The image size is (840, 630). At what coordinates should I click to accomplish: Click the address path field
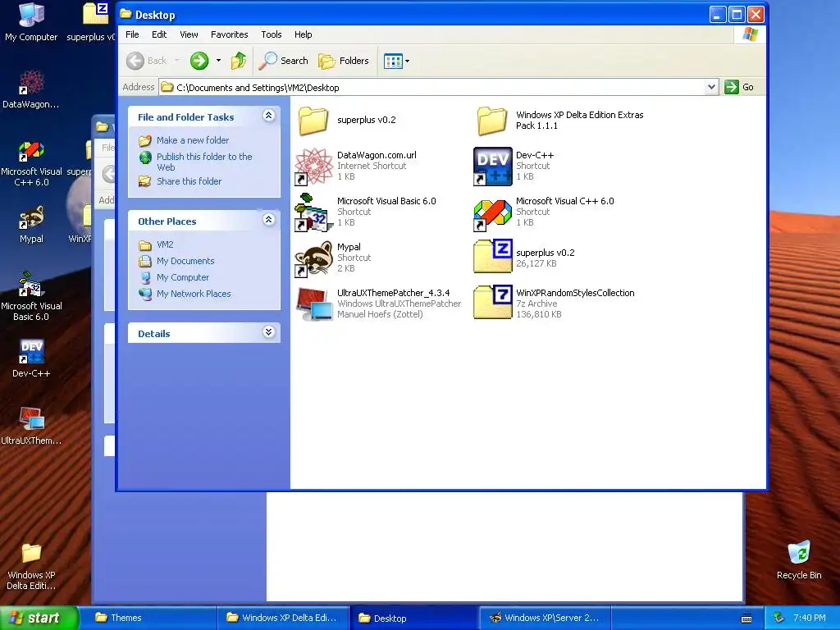pyautogui.click(x=432, y=87)
